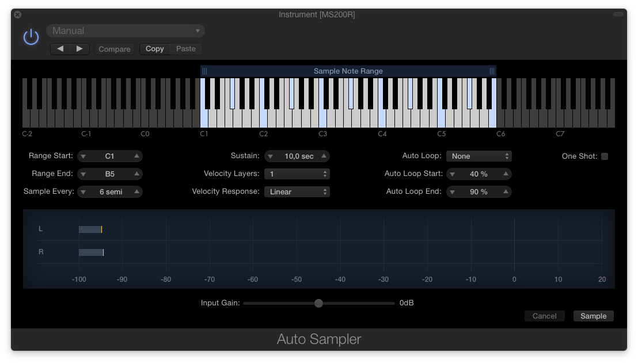The height and width of the screenshot is (364, 638).
Task: Increase Sample Every with up arrow
Action: (x=136, y=191)
